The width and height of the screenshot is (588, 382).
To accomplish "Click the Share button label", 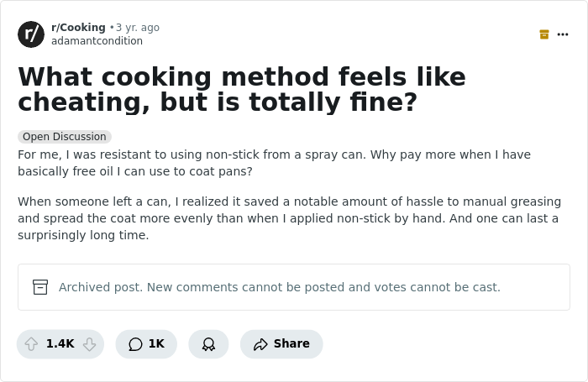I will pyautogui.click(x=291, y=344).
